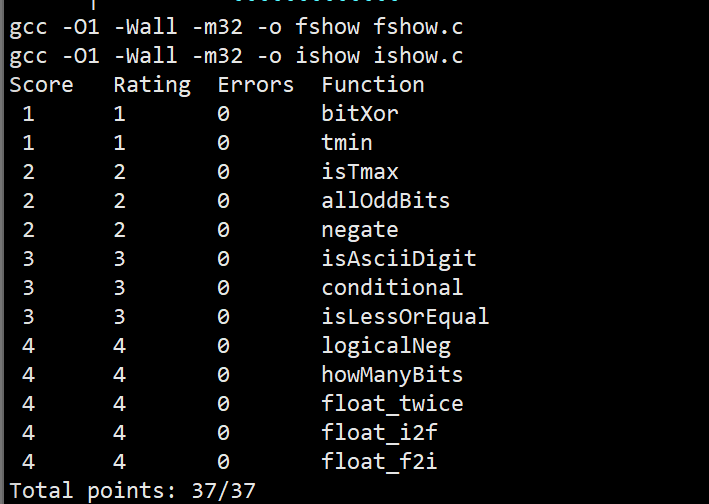
Task: Select the float_f2i function name
Action: [379, 462]
